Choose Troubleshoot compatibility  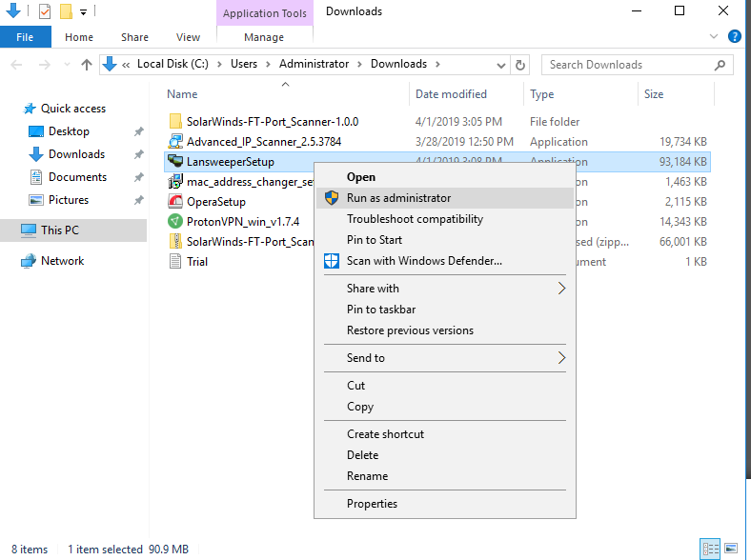pyautogui.click(x=444, y=219)
